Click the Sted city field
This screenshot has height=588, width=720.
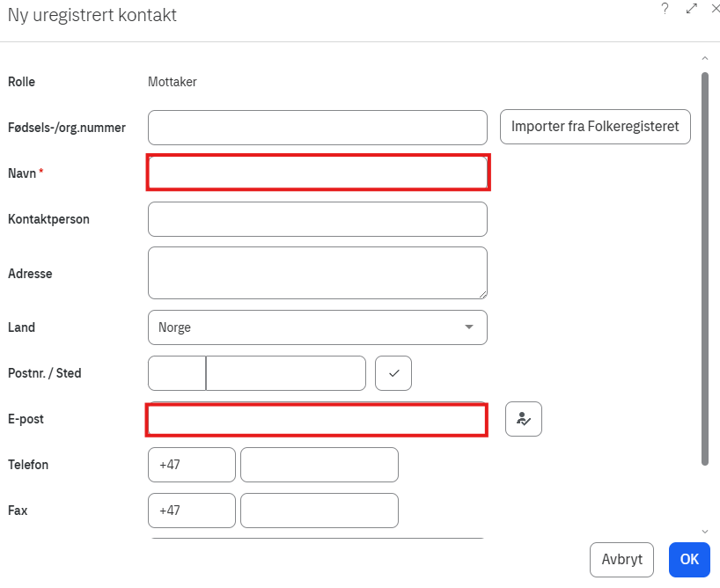point(286,373)
